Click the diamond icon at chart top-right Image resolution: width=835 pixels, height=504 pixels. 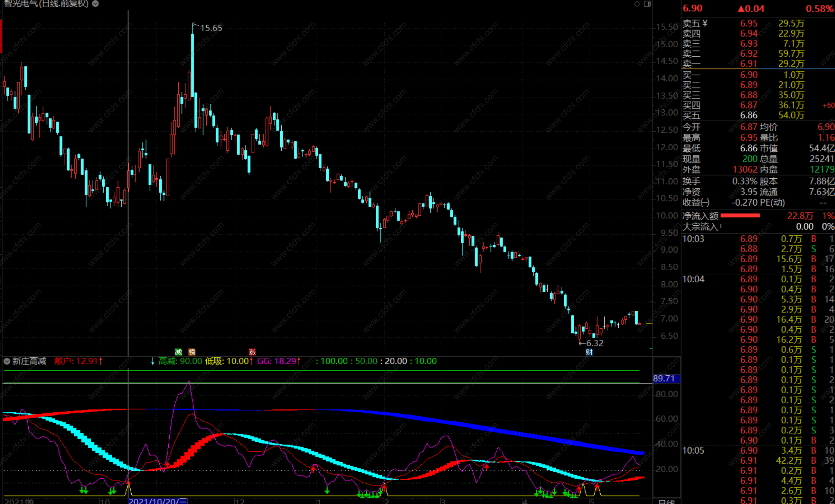tap(637, 4)
